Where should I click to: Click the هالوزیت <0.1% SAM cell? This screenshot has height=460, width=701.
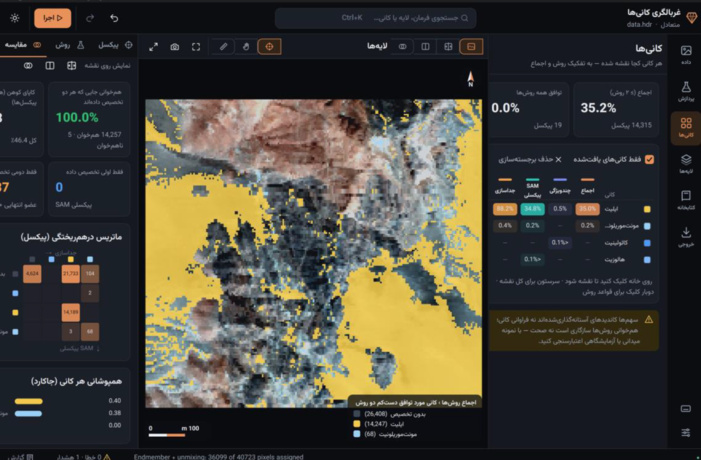[532, 260]
